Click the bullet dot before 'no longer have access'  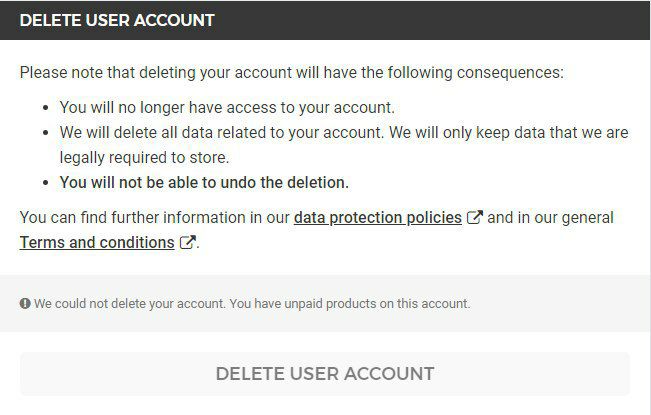point(46,108)
